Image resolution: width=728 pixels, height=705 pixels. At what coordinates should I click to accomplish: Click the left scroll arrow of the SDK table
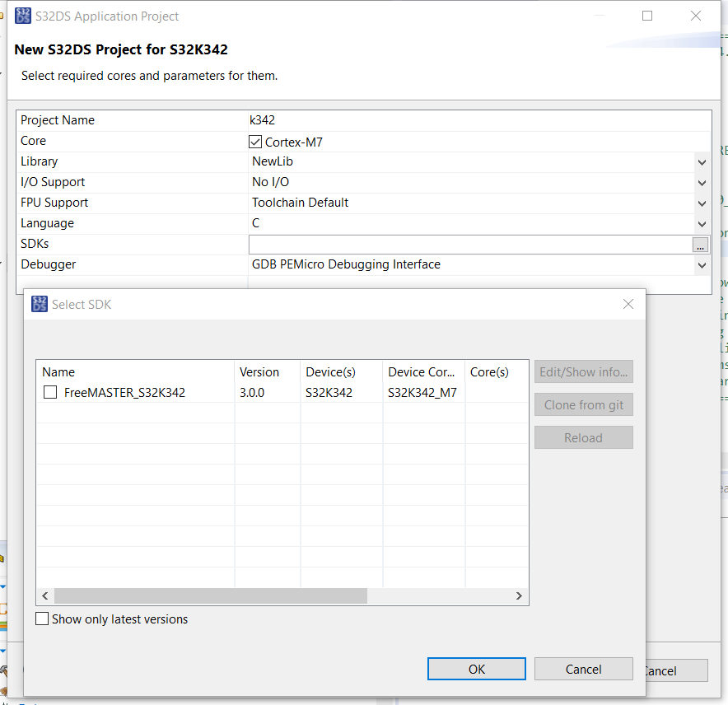click(45, 595)
